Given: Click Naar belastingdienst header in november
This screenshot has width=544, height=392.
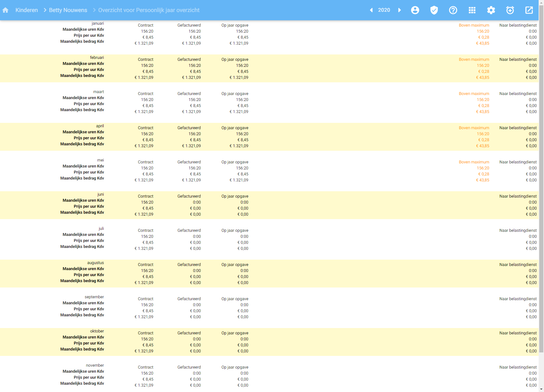Looking at the screenshot, I should pyautogui.click(x=518, y=367).
